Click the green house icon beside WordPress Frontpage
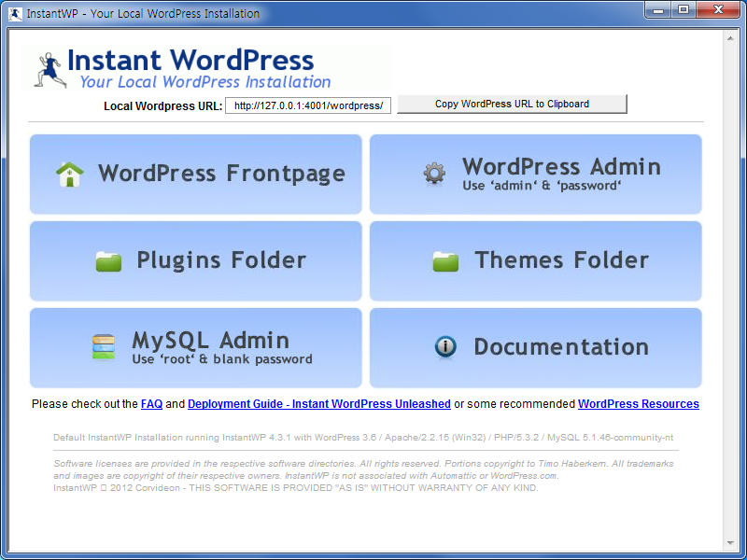747x560 pixels. tap(70, 175)
